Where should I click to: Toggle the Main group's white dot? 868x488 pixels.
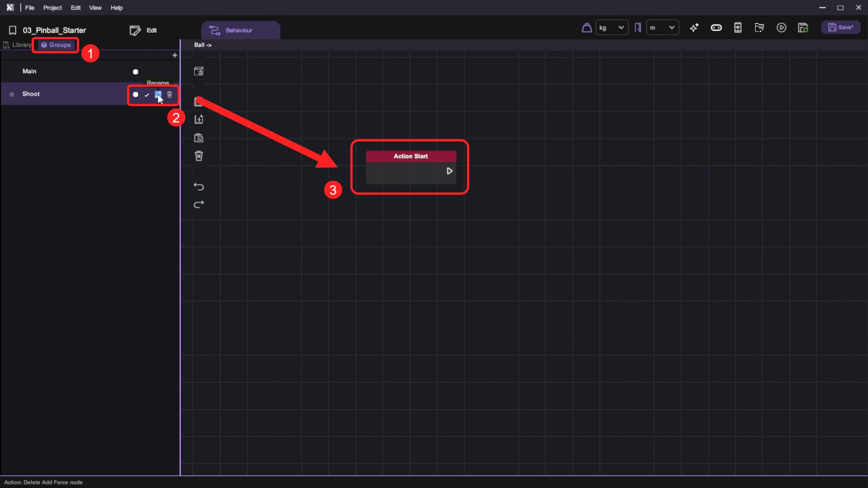pos(135,72)
